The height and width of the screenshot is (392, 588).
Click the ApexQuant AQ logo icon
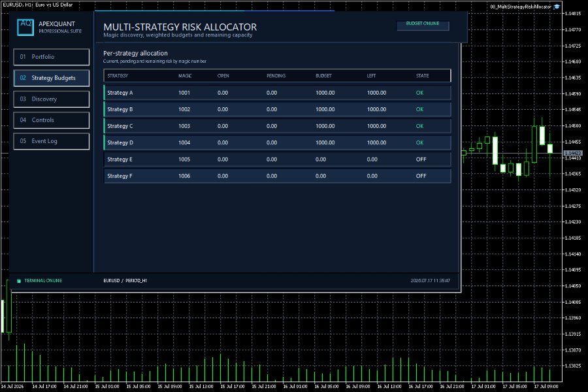25,27
